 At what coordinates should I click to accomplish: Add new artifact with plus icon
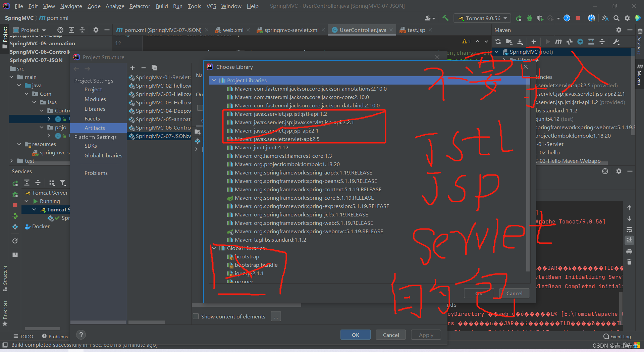click(132, 67)
